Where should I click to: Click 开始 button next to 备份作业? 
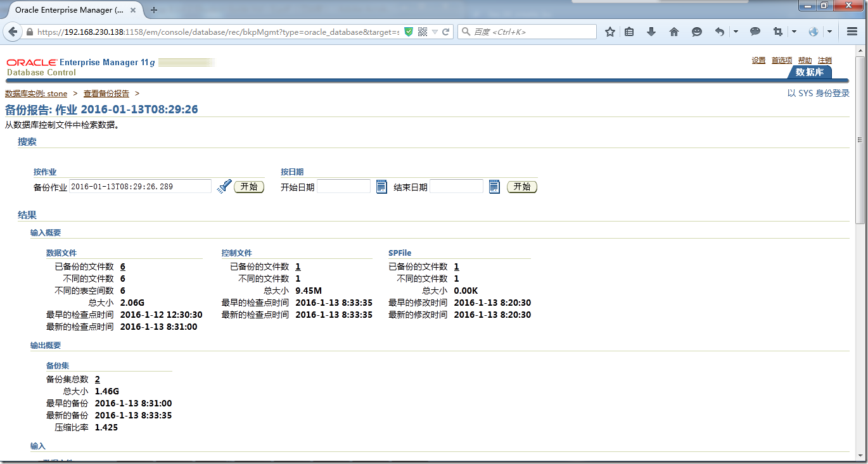[249, 187]
